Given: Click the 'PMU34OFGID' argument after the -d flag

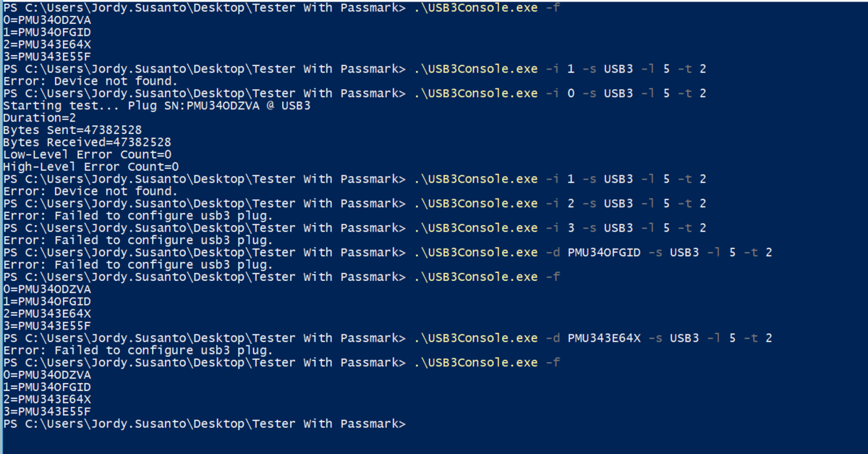Looking at the screenshot, I should [x=605, y=253].
